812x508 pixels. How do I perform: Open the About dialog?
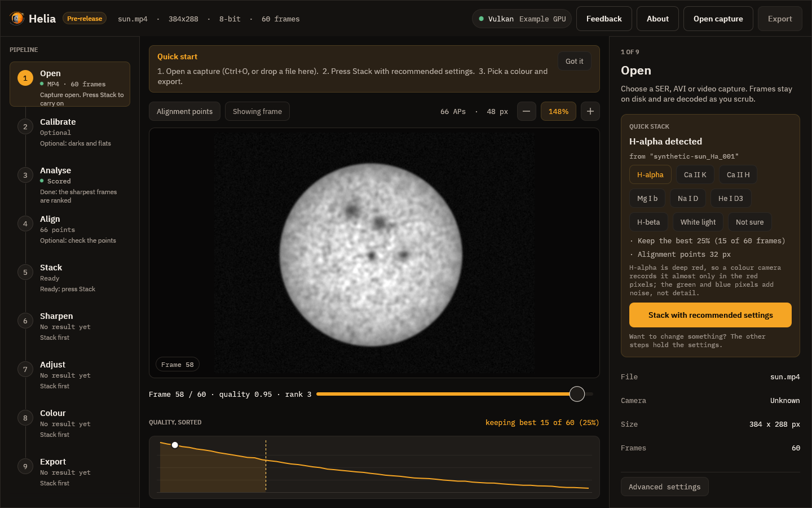coord(657,19)
